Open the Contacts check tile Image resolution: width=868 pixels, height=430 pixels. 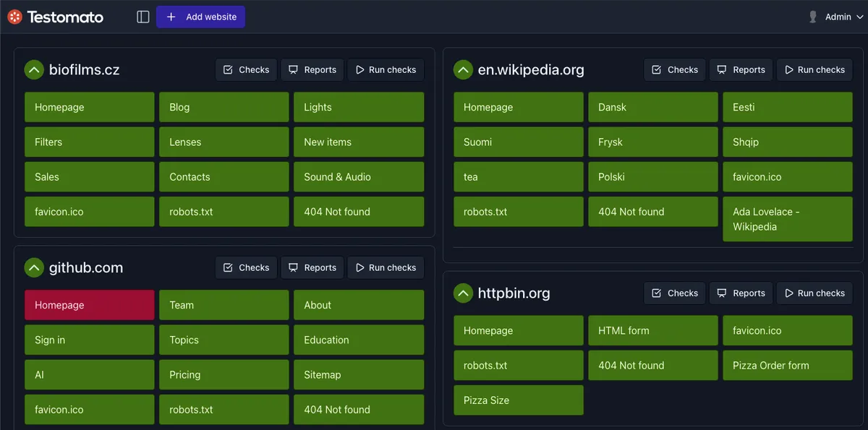pyautogui.click(x=224, y=177)
